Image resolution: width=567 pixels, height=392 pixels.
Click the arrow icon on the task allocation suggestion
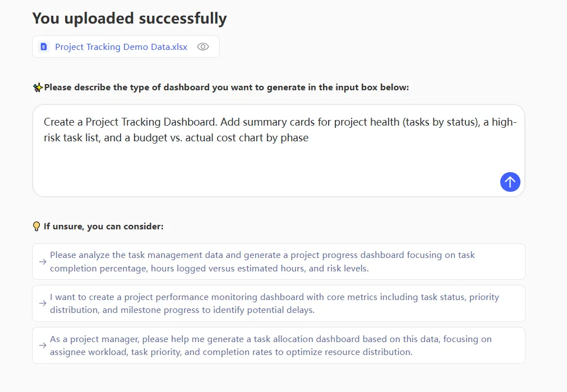pos(43,345)
